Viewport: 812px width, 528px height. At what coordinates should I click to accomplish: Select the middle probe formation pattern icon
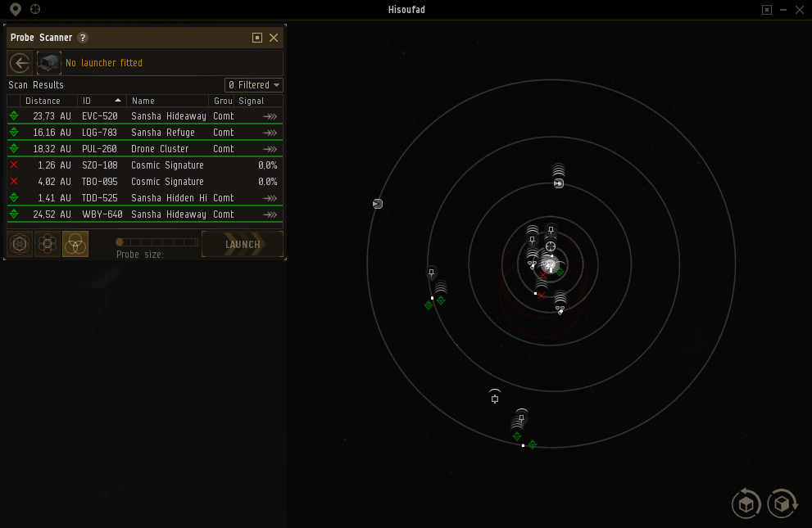(47, 243)
